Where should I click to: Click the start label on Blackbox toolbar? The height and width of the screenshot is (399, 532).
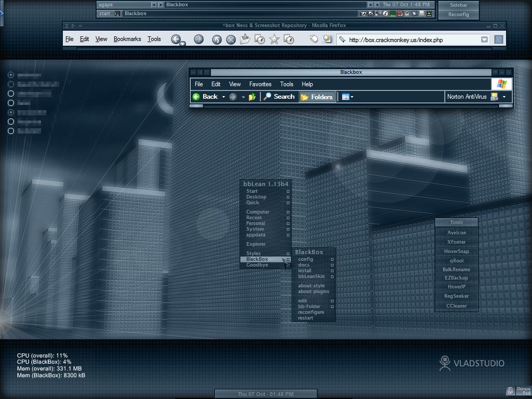(105, 14)
